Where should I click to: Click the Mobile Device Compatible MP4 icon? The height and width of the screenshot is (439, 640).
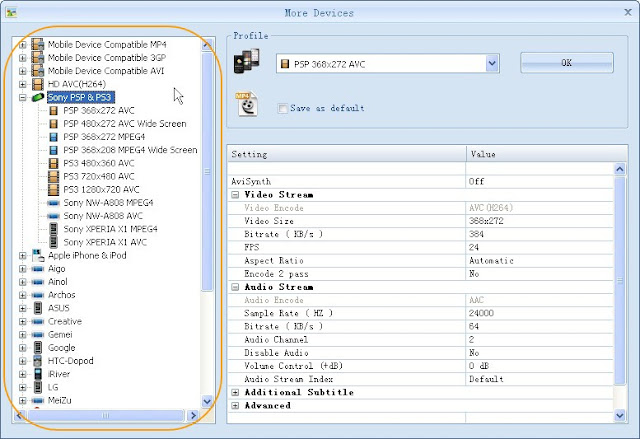point(38,44)
